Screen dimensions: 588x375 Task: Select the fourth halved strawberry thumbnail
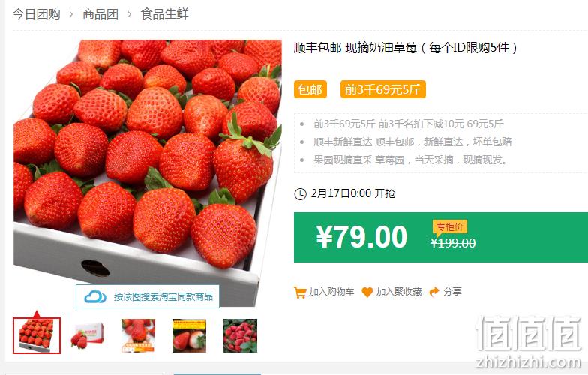189,336
